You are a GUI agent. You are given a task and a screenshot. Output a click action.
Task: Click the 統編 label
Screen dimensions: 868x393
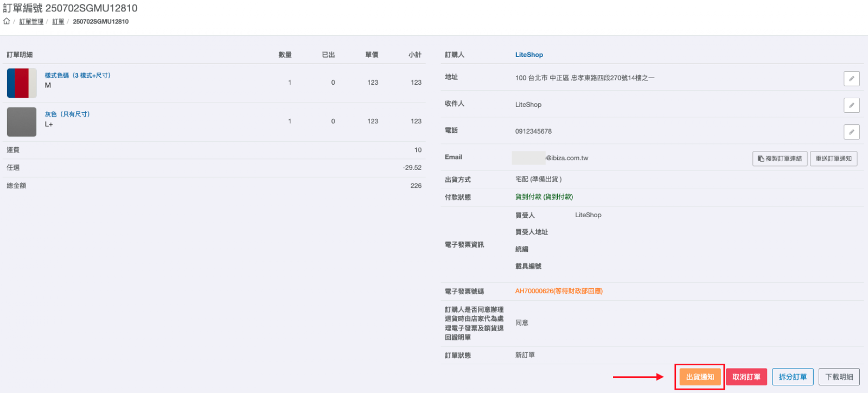522,249
